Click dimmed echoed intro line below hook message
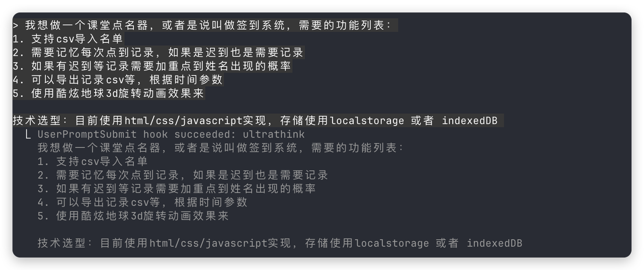The width and height of the screenshot is (644, 270). pos(221,148)
